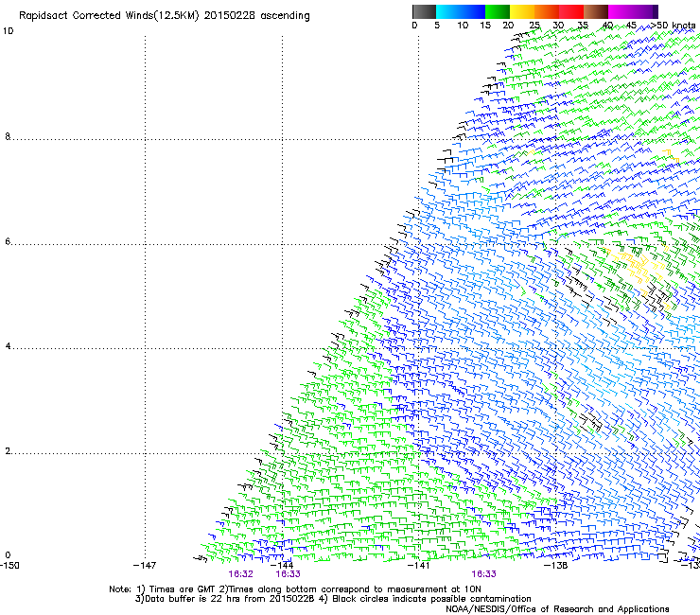Screen dimensions: 700x615
Task: Click the purple 45-50 knots legend segment
Action: (x=645, y=11)
